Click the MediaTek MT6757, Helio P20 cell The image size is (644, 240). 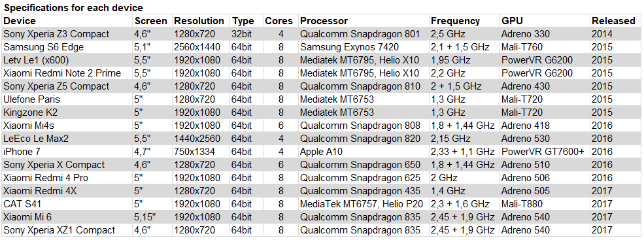pos(364,204)
